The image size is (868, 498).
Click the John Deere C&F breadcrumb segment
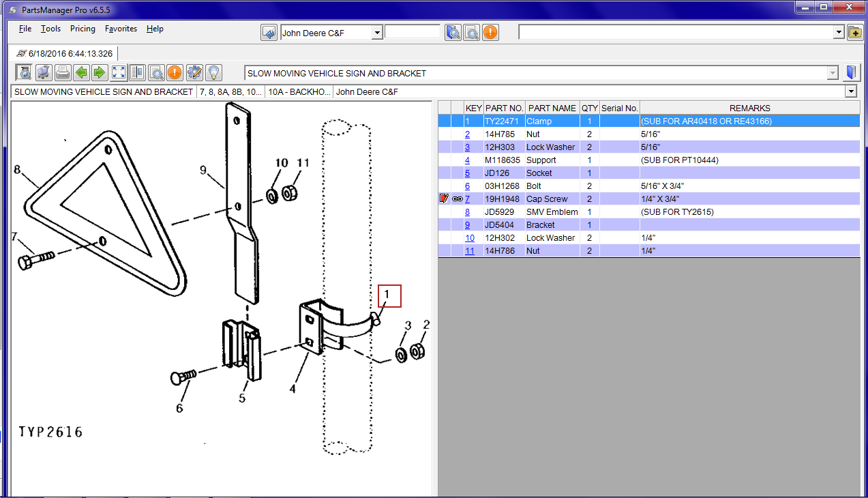click(367, 91)
